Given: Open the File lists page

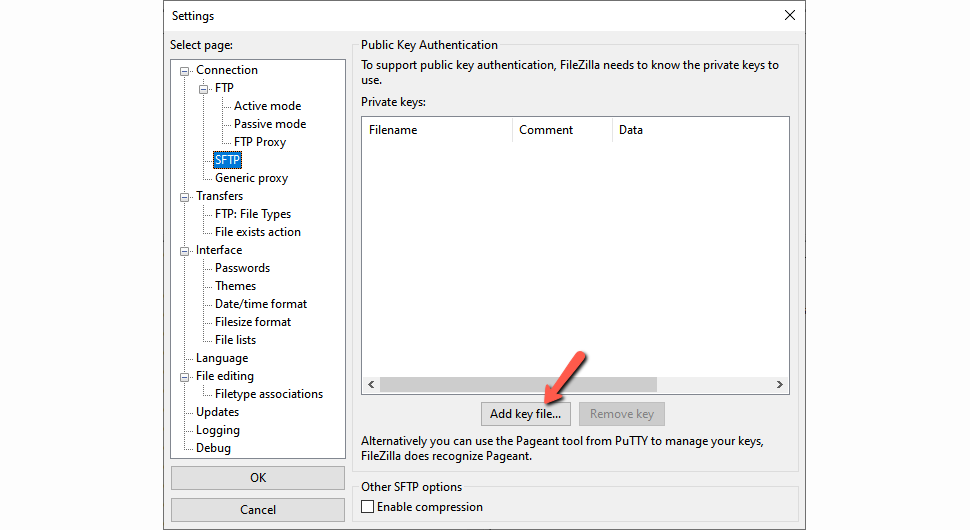Looking at the screenshot, I should click(x=235, y=339).
